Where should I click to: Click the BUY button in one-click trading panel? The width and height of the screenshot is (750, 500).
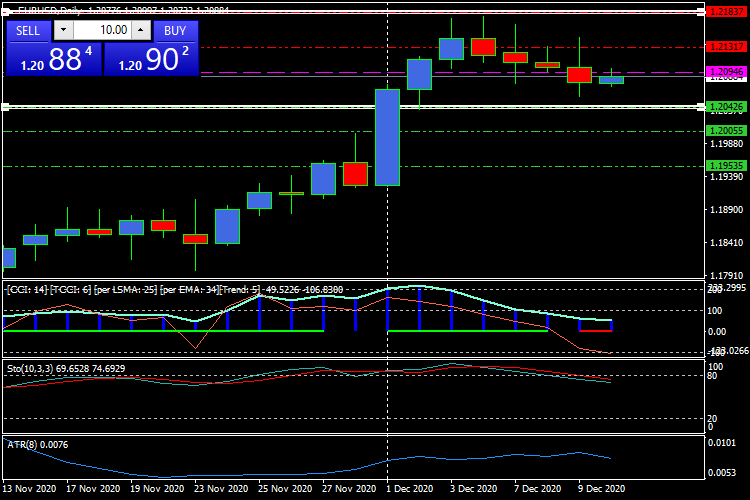click(175, 31)
